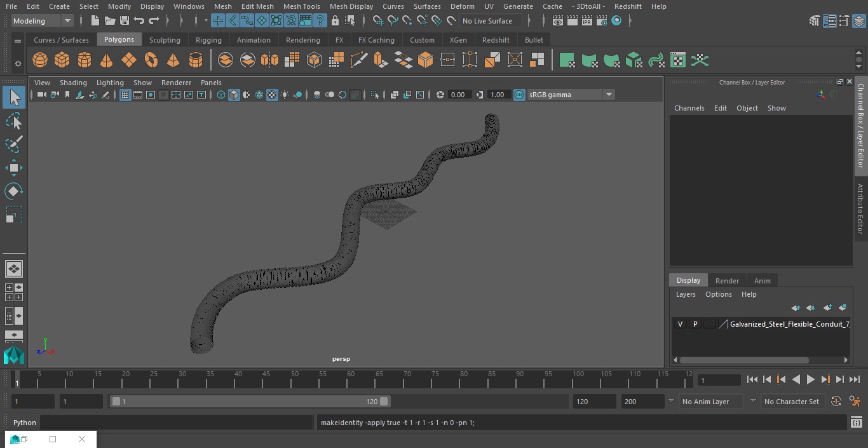This screenshot has height=448, width=868.
Task: Redo the last action
Action: coord(154,21)
